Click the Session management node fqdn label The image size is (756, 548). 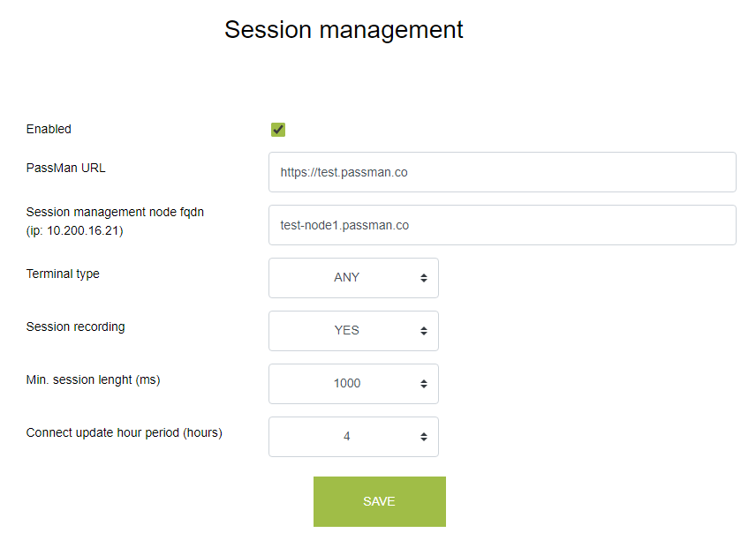[x=115, y=212]
